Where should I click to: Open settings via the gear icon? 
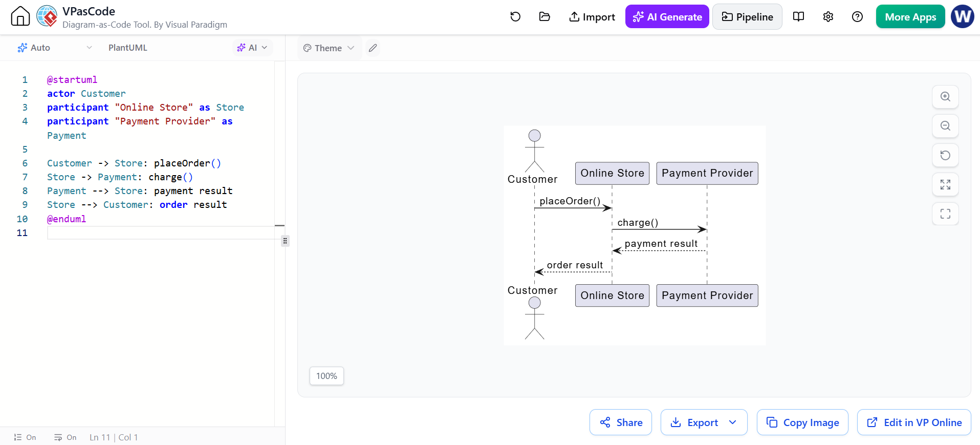tap(828, 17)
